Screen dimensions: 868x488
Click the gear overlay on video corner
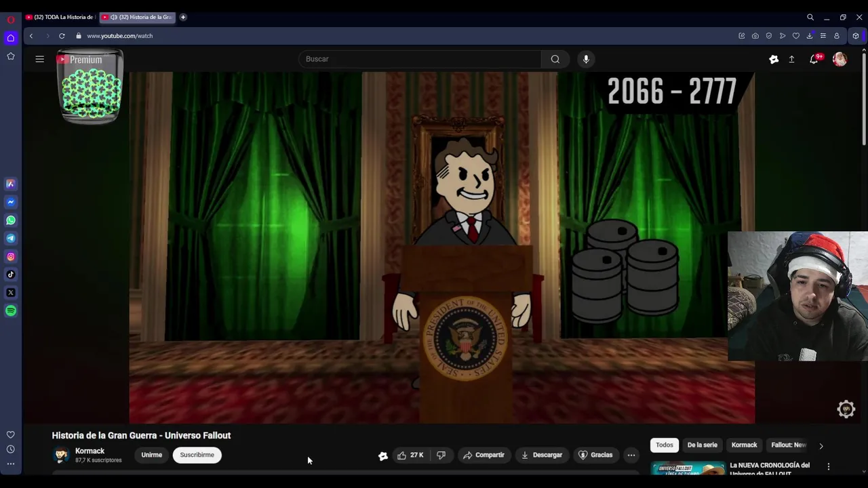[x=846, y=409]
